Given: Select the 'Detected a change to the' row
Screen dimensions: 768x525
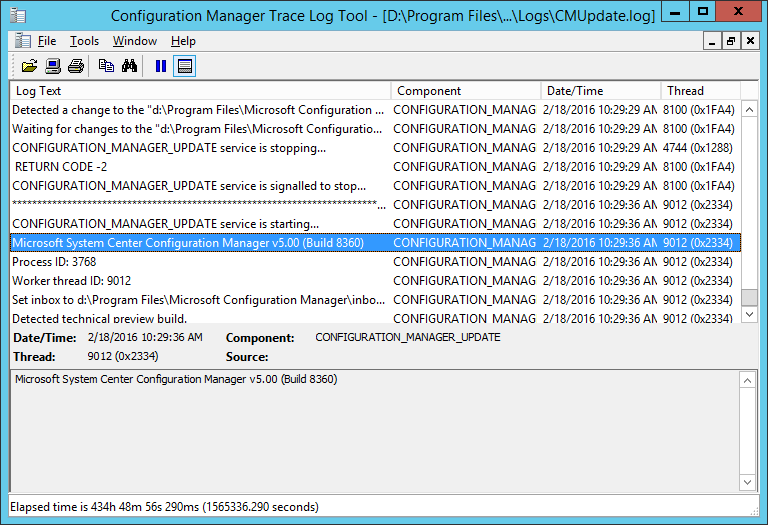Looking at the screenshot, I should pyautogui.click(x=376, y=110).
